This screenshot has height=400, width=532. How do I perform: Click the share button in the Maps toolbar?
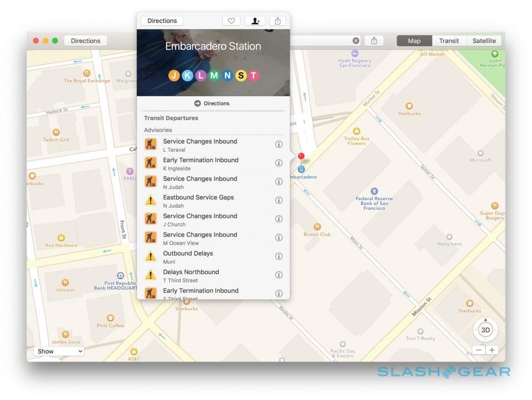pos(374,41)
